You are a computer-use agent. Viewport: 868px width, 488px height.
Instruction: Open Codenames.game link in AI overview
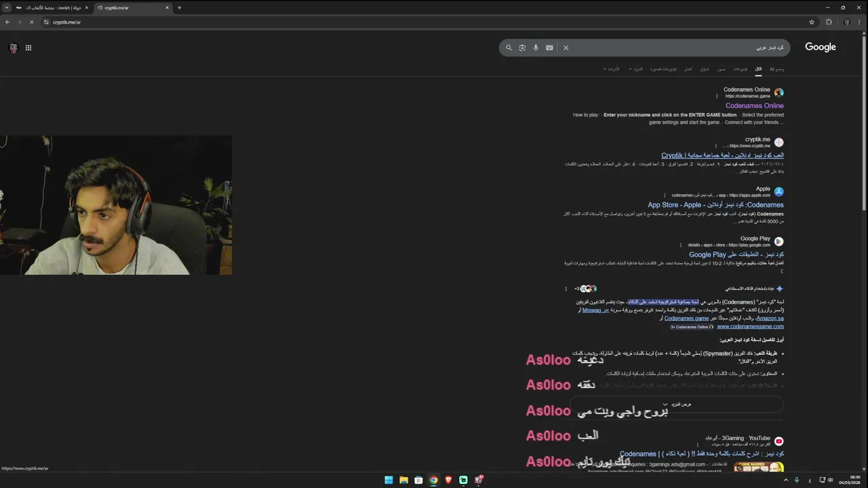point(686,318)
